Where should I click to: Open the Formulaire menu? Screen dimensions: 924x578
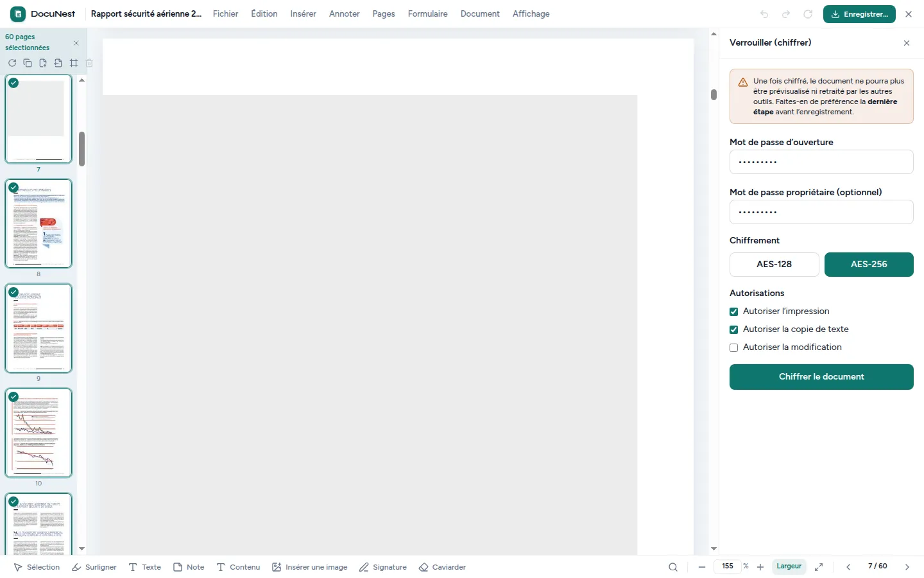[428, 13]
